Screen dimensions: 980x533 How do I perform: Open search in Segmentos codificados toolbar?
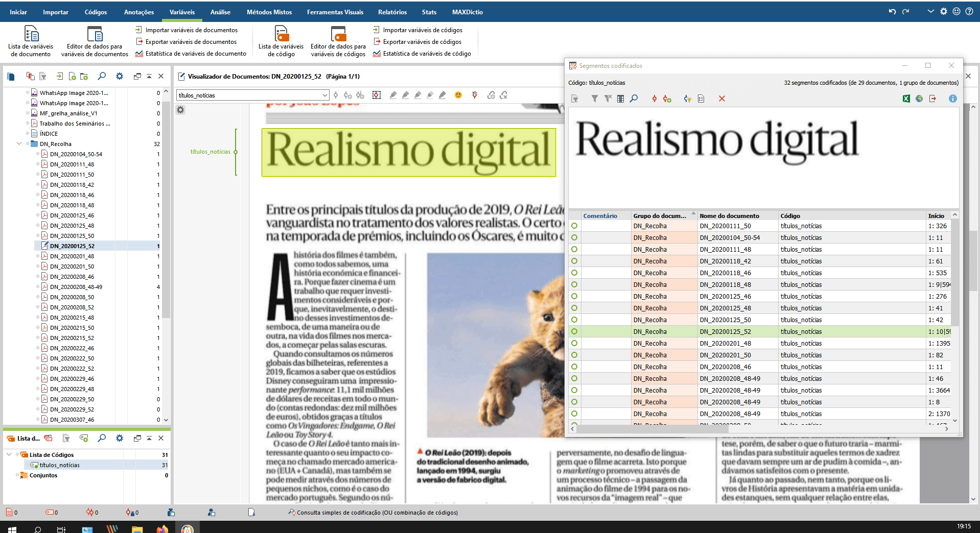634,99
